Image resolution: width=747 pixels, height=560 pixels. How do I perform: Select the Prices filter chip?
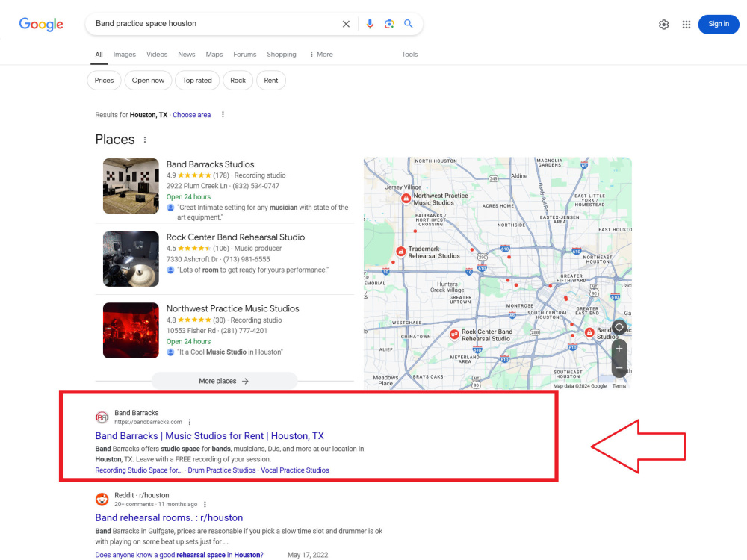(x=104, y=81)
